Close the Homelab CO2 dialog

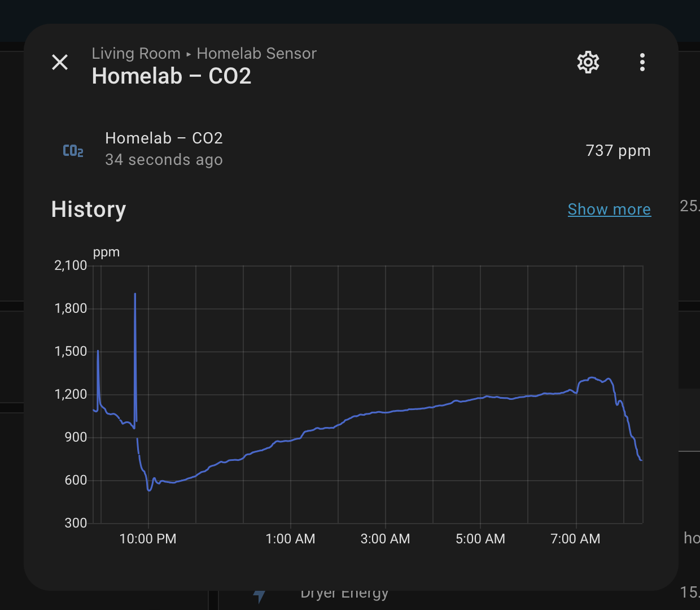(x=60, y=62)
